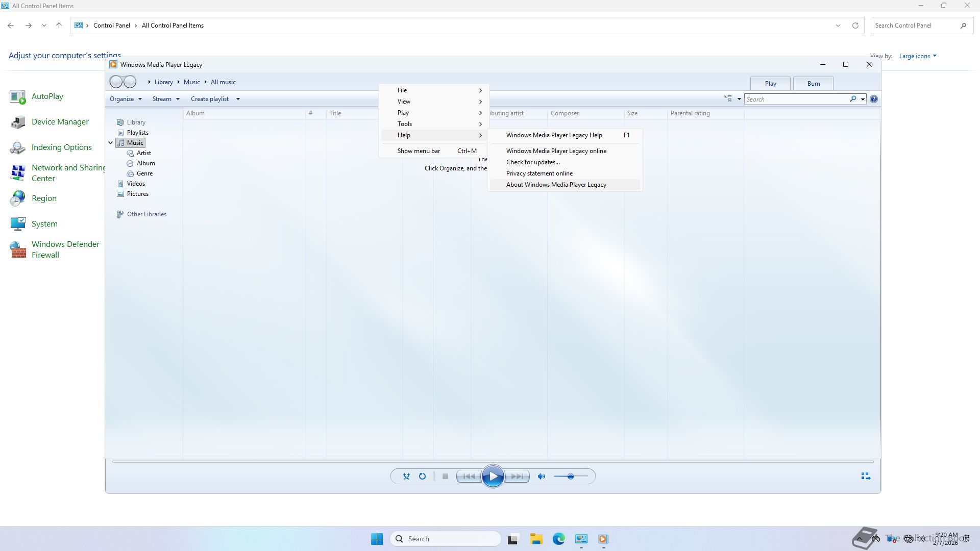Select About Windows Media Player Legacy
The image size is (980, 551).
click(x=556, y=185)
